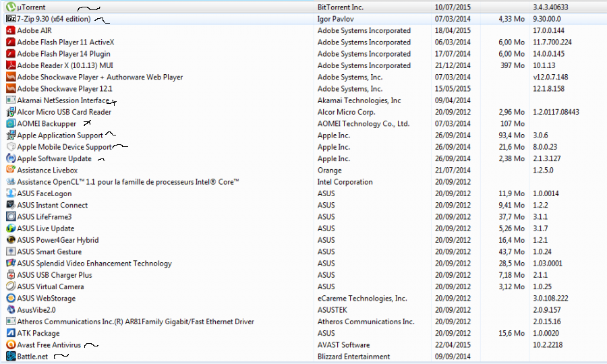
Task: Click the Adobe AIR icon
Action: pos(11,30)
